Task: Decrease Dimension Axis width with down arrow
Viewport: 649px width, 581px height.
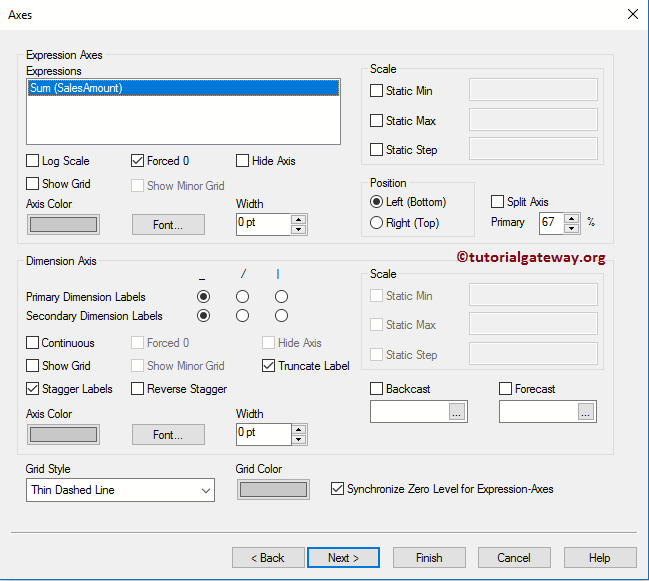Action: (298, 439)
